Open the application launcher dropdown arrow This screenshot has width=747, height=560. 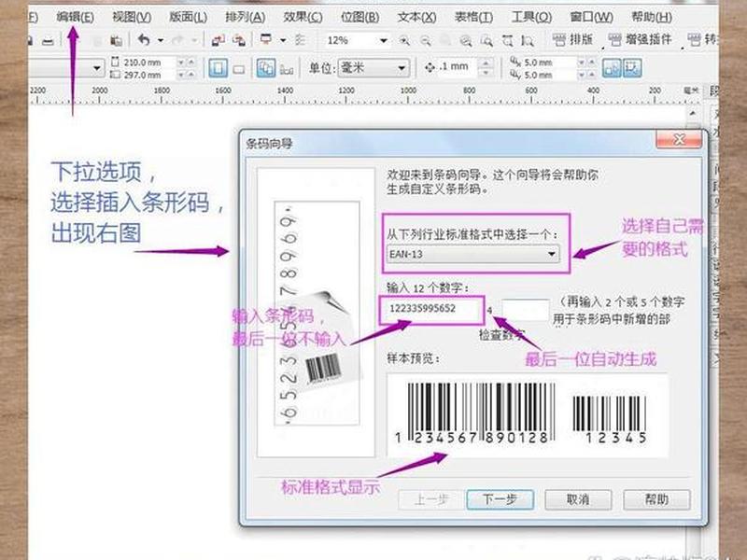click(283, 40)
